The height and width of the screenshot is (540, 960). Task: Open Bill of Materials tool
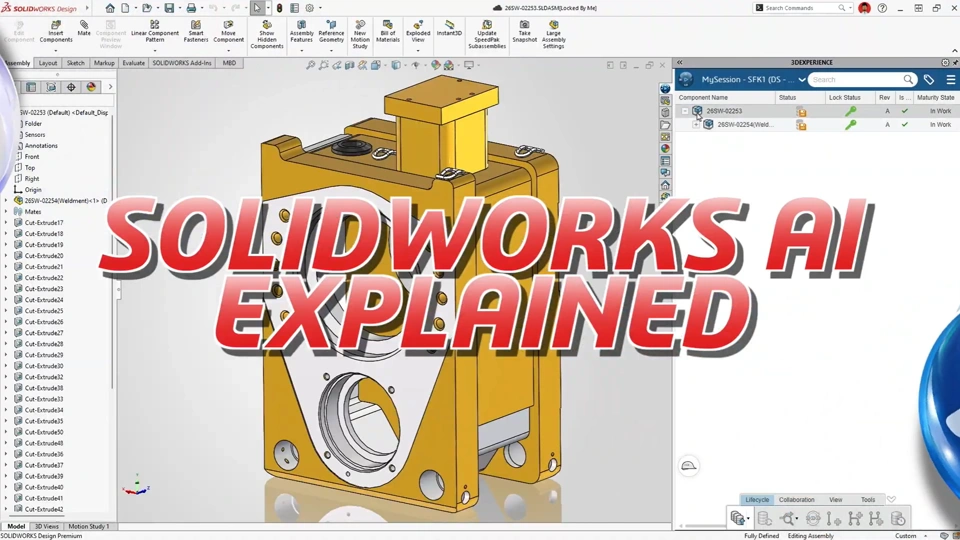point(388,32)
